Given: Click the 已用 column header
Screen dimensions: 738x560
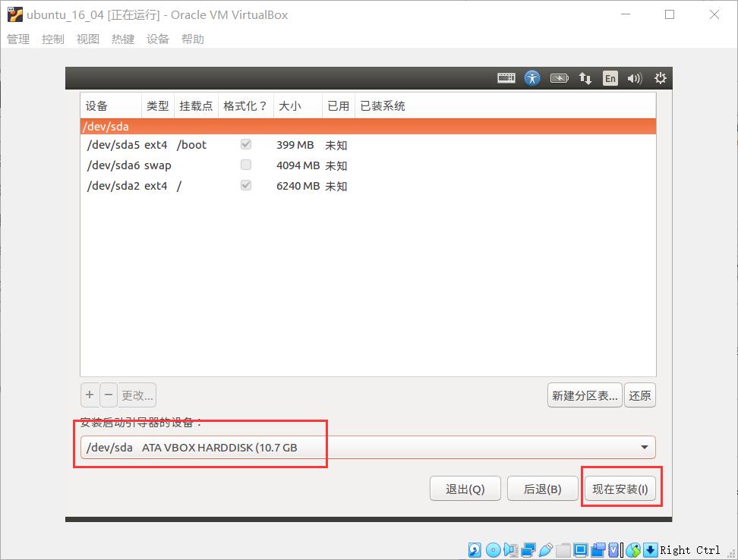Looking at the screenshot, I should pyautogui.click(x=338, y=105).
